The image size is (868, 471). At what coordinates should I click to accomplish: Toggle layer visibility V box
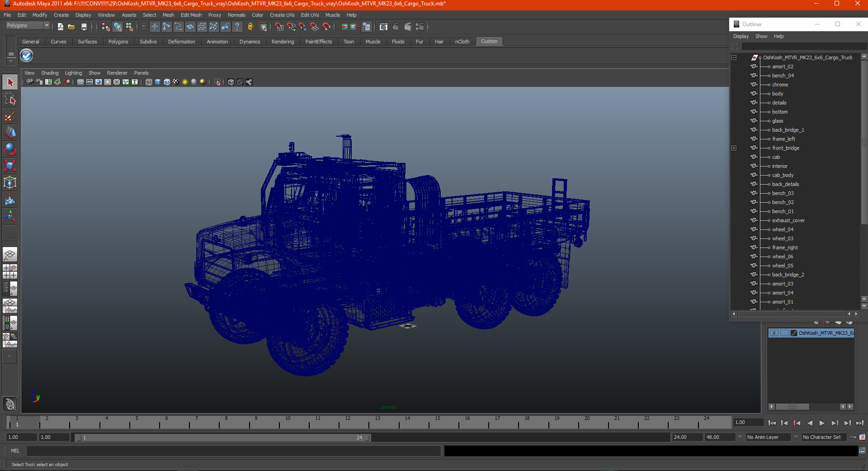tap(774, 333)
